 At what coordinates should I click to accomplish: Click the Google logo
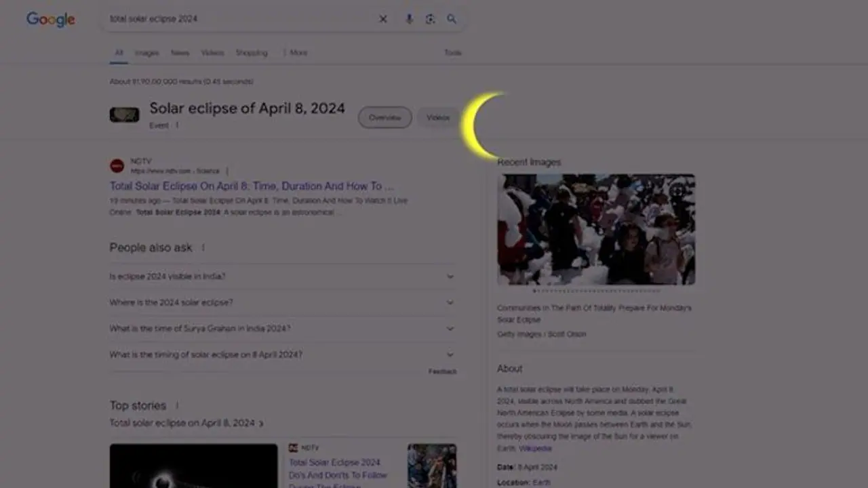pos(50,19)
